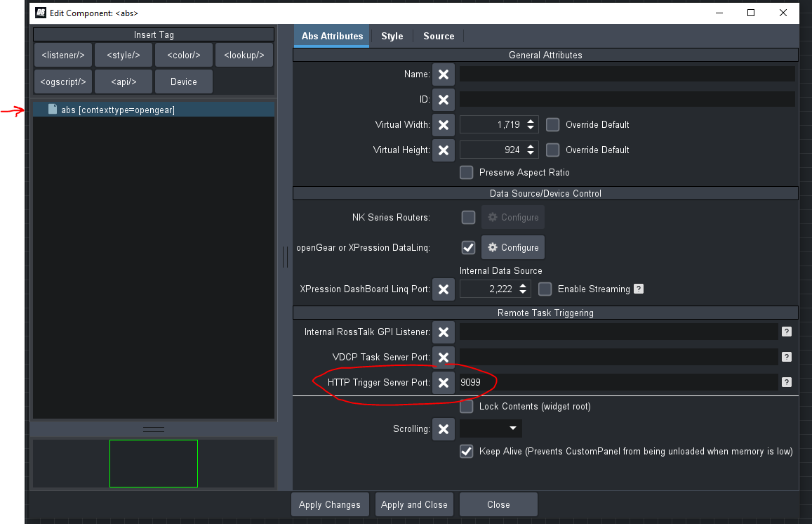Click the DashBoard app icon in title bar
The height and width of the screenshot is (524, 812).
[x=41, y=13]
